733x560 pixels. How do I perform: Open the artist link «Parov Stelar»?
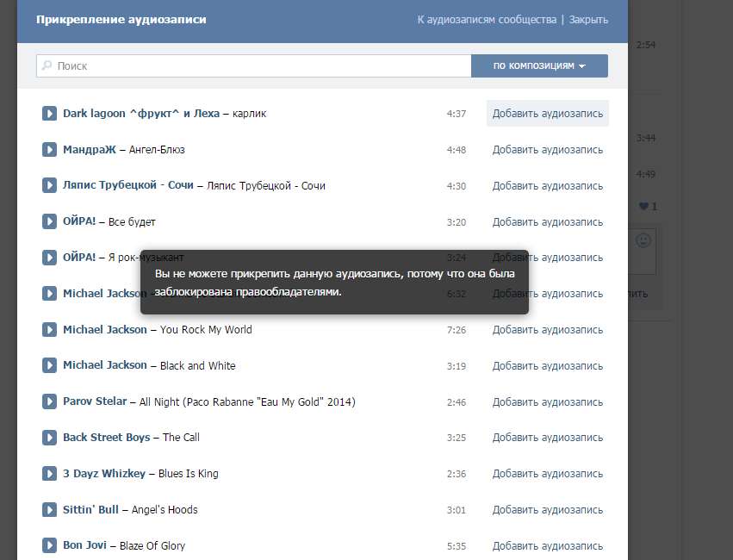click(x=95, y=401)
